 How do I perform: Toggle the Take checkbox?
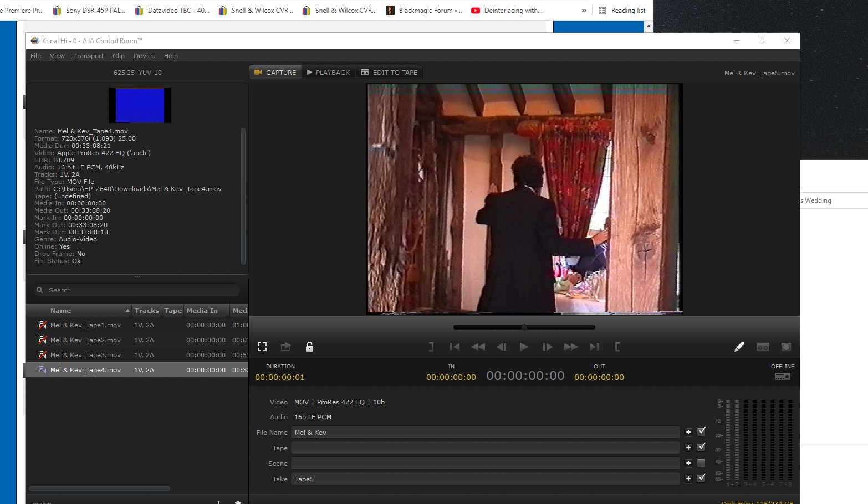(x=701, y=478)
